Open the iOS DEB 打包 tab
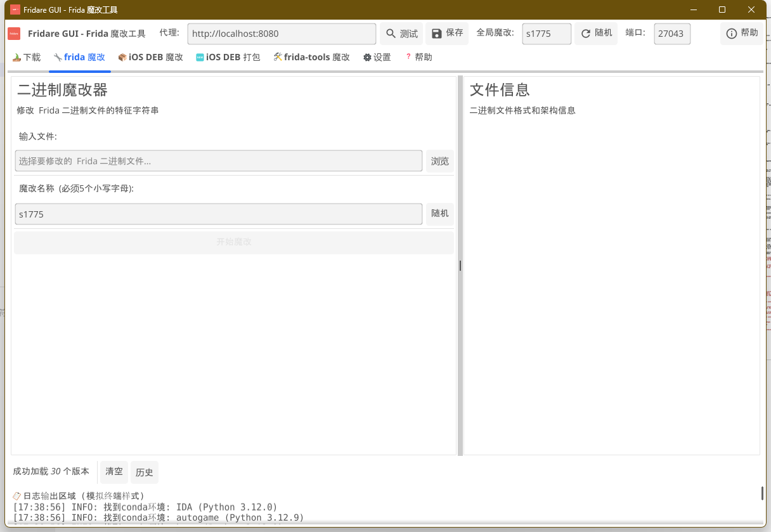The width and height of the screenshot is (771, 532). click(x=228, y=57)
